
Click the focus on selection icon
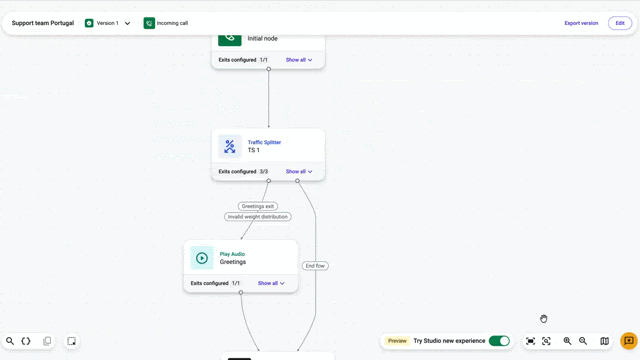[x=546, y=341]
